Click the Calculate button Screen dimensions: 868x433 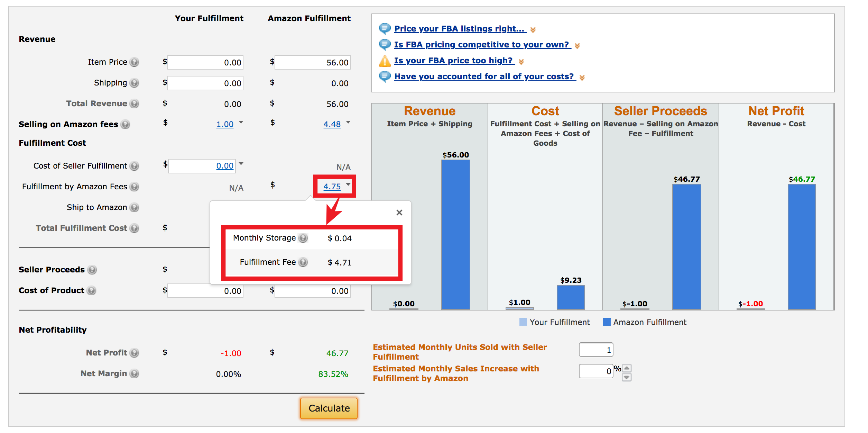329,408
